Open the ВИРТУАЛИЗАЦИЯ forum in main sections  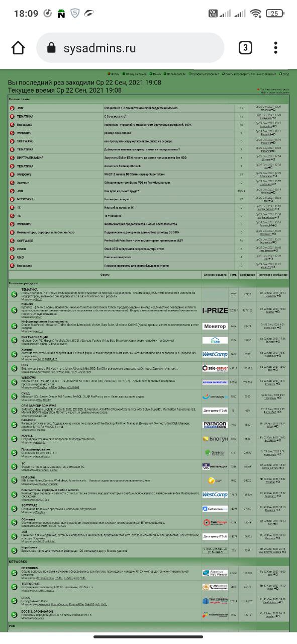coord(35,337)
